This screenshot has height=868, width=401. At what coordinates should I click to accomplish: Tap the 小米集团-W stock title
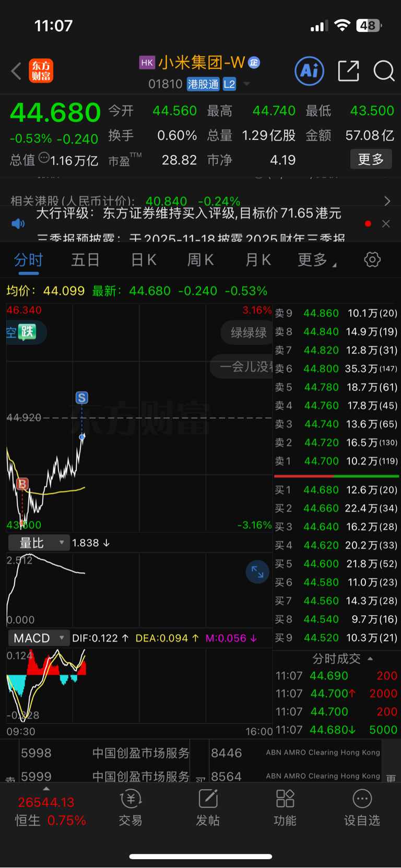(x=202, y=63)
